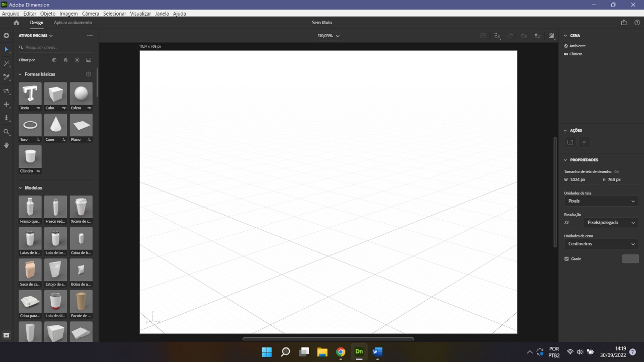Select the Orbit camera tool
The height and width of the screenshot is (362, 644).
[7, 91]
